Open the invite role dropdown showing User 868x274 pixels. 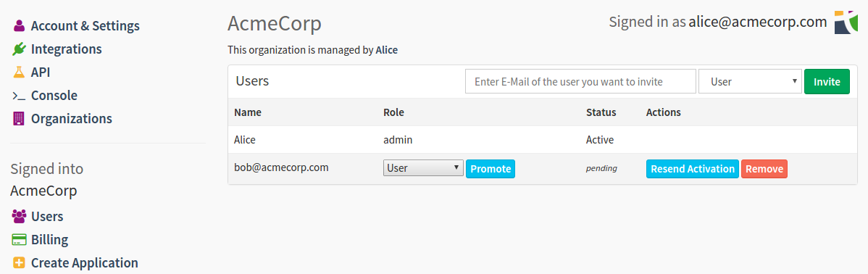pyautogui.click(x=750, y=81)
